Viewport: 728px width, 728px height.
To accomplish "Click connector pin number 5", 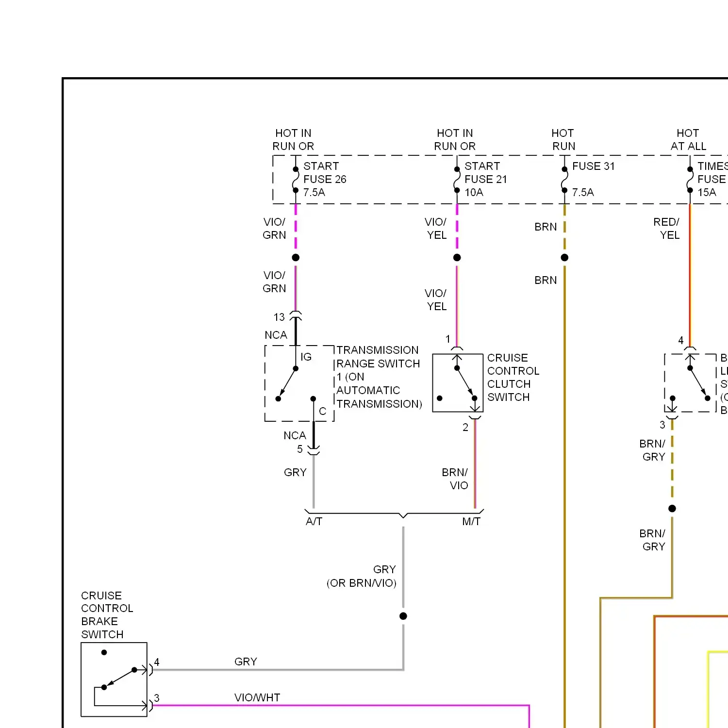I will coord(300,449).
